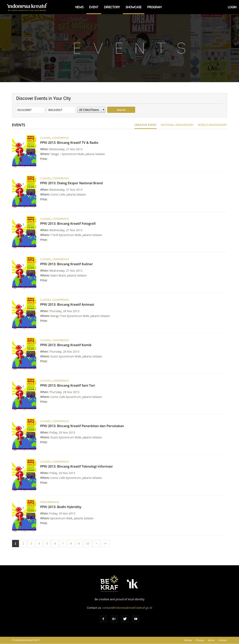
Task: Focus the end date field 30/11/2017
Action: pyautogui.click(x=61, y=110)
